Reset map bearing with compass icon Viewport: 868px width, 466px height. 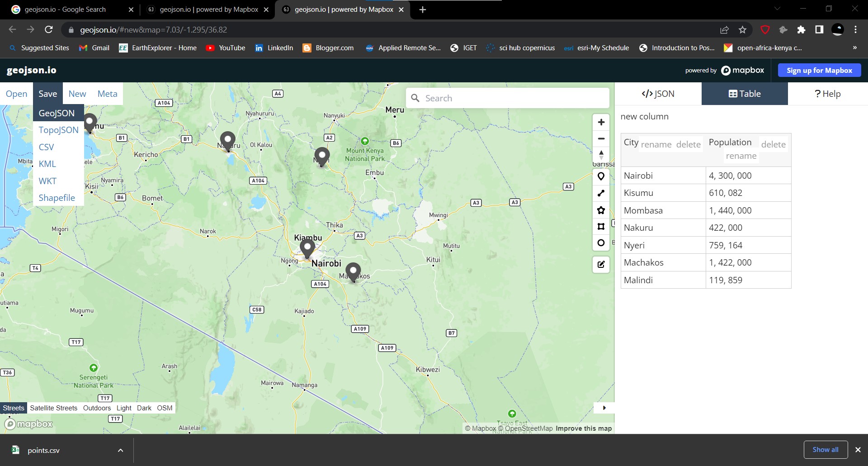coord(601,155)
